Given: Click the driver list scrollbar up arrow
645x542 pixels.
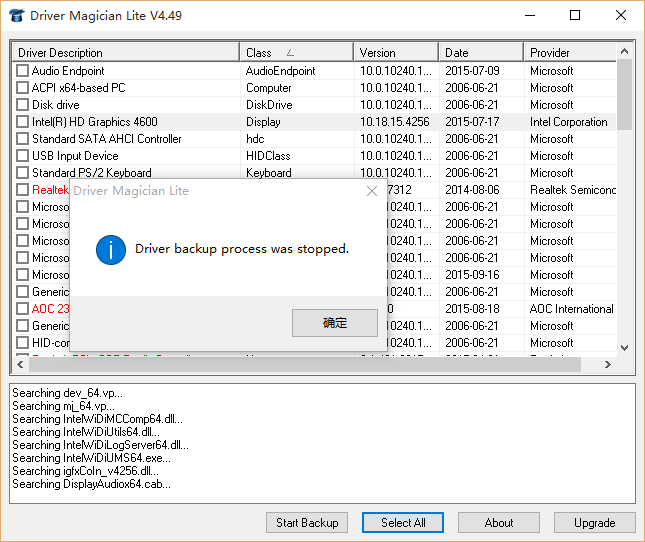Looking at the screenshot, I should click(625, 52).
